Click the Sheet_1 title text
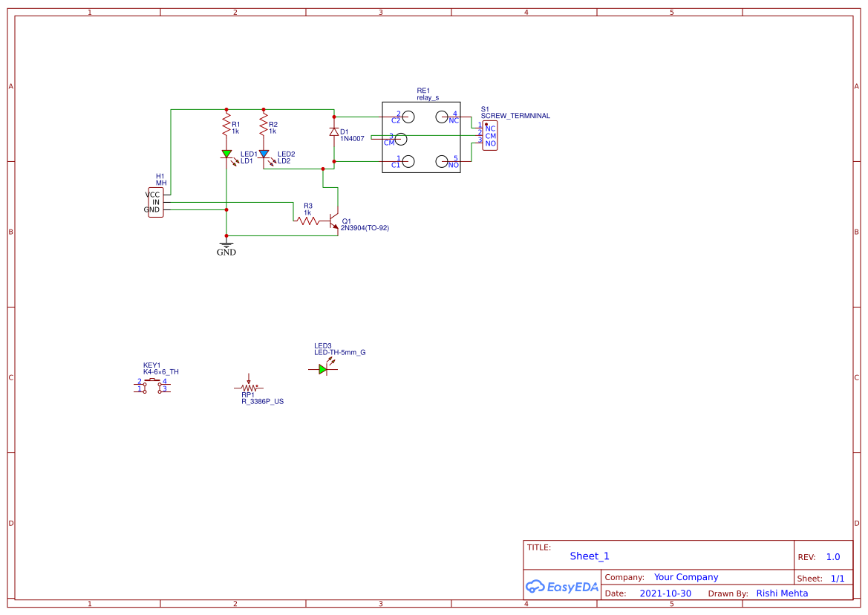Image resolution: width=868 pixels, height=615 pixels. point(590,556)
